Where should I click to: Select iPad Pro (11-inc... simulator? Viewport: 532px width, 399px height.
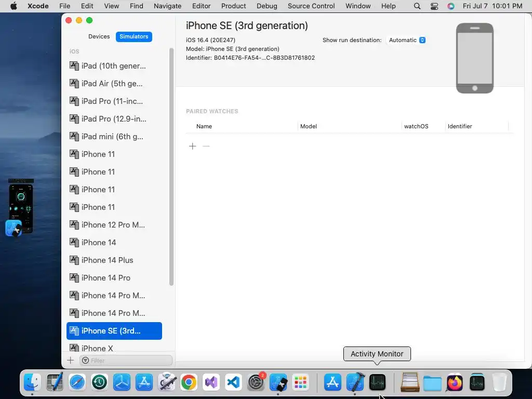pos(114,101)
